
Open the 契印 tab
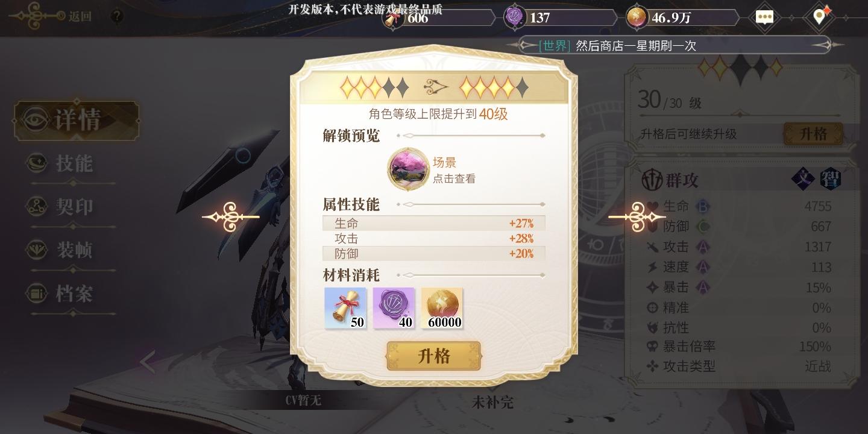[x=72, y=207]
